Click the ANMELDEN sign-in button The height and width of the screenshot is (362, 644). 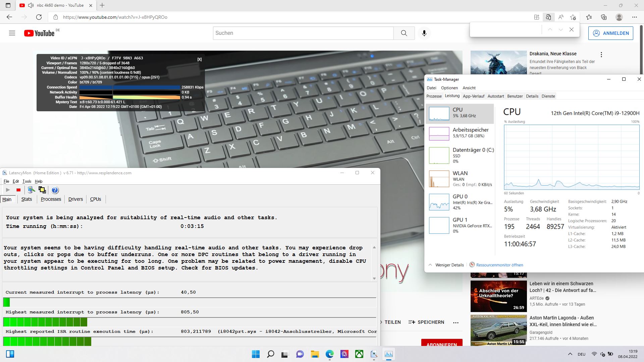[610, 33]
